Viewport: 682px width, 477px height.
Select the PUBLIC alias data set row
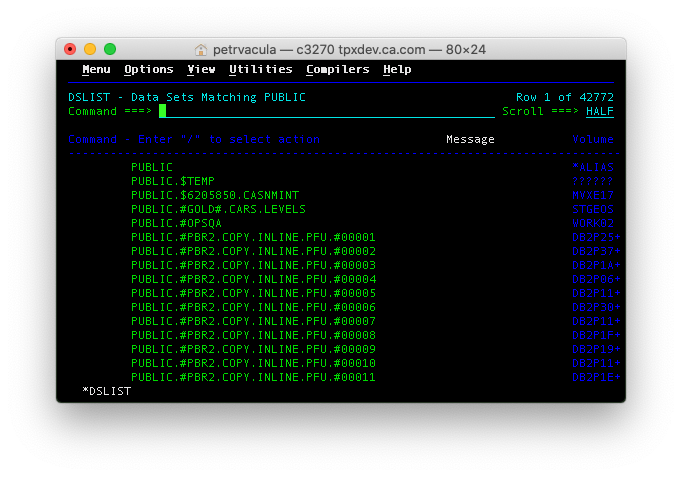152,167
